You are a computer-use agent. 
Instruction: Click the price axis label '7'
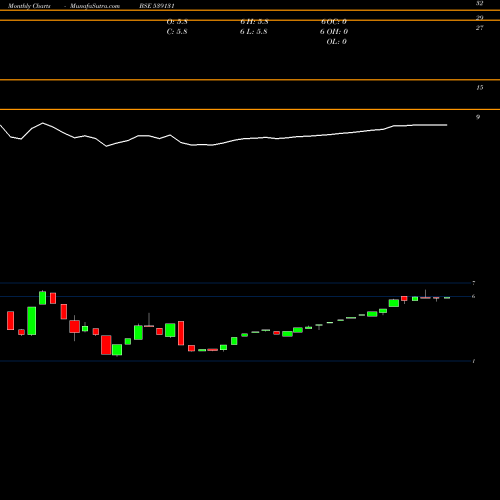pyautogui.click(x=474, y=283)
